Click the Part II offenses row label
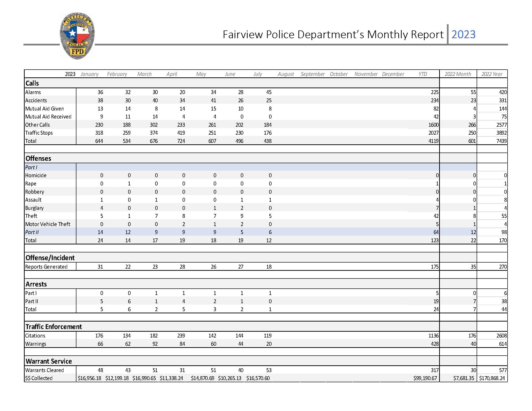The height and width of the screenshot is (411, 532). tap(32, 232)
